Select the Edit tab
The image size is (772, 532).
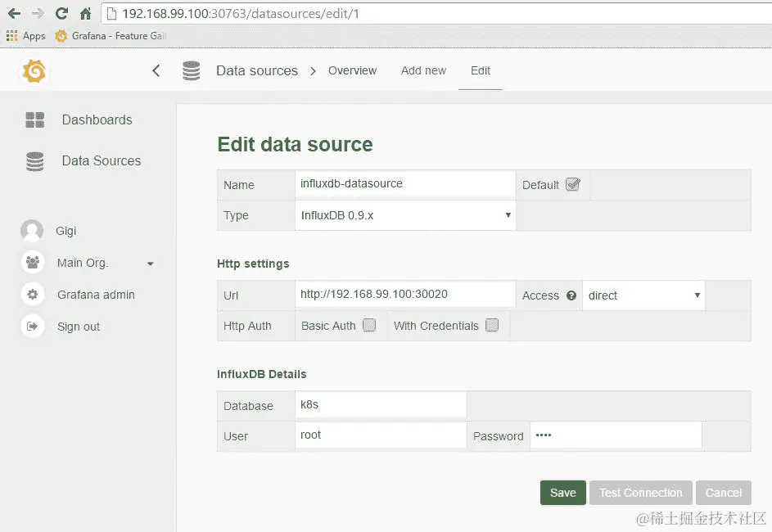(x=480, y=70)
